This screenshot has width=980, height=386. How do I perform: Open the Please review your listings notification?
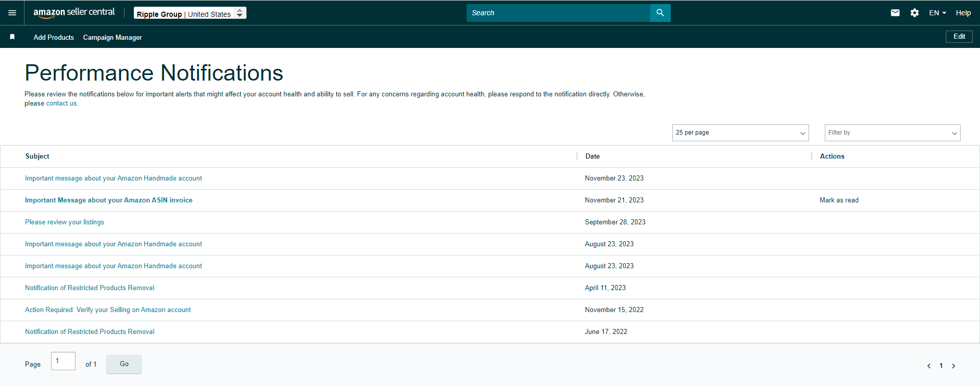[64, 222]
